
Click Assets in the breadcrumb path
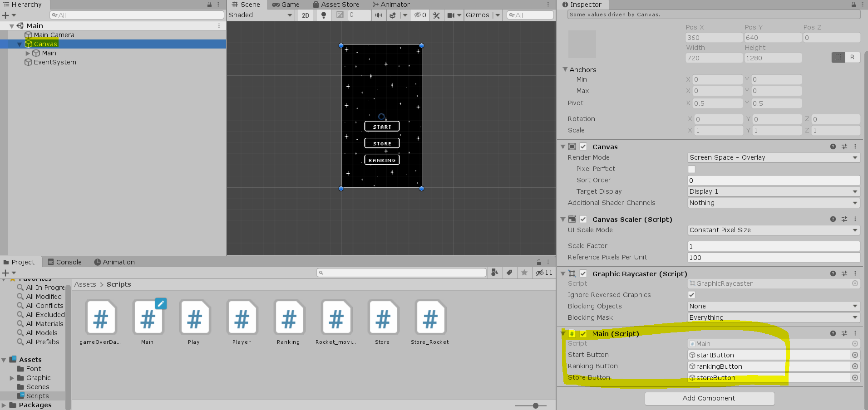pos(85,284)
